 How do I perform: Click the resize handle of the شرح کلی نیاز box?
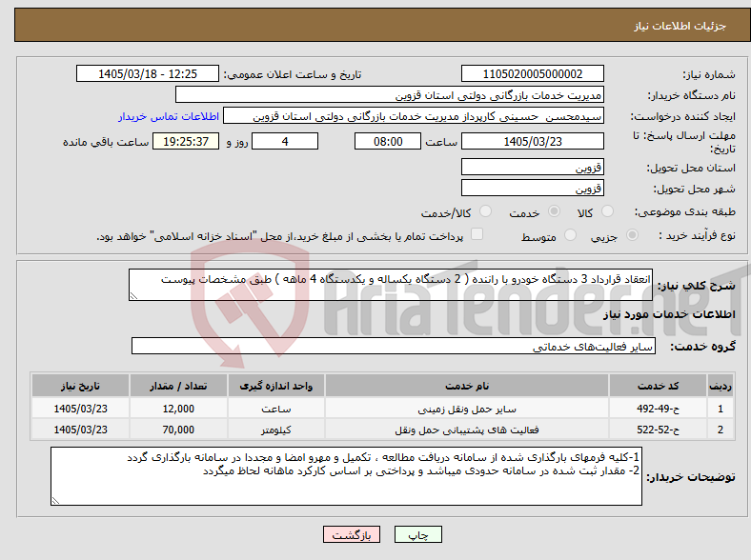point(133,296)
